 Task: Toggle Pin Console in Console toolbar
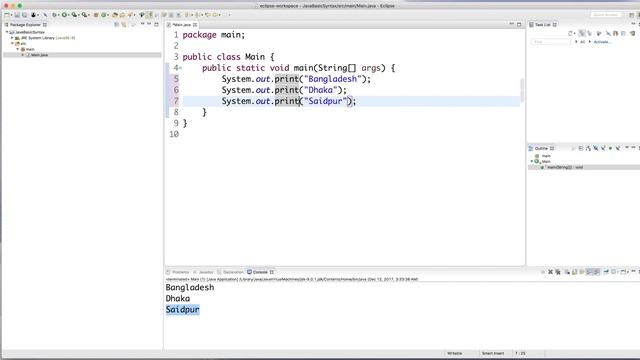pos(606,272)
